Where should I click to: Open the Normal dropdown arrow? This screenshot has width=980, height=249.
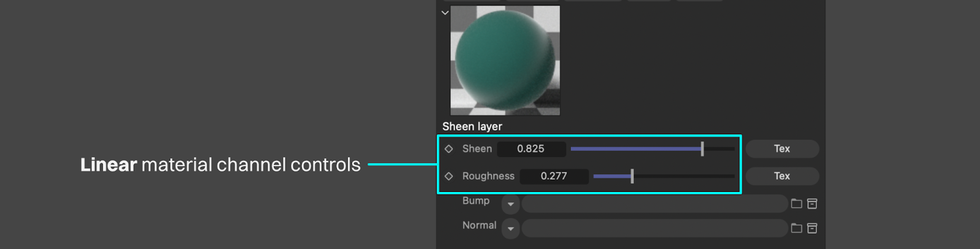point(510,229)
